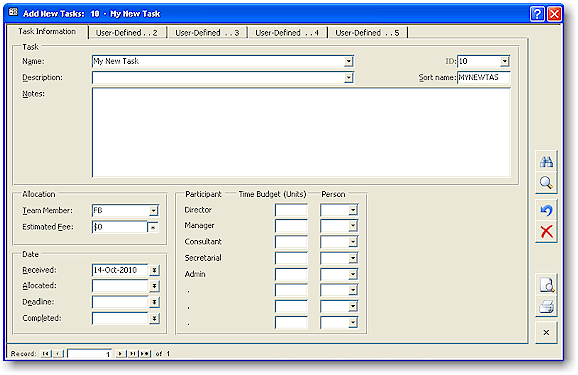578x375 pixels.
Task: Open the User-Defined . . 4 tab
Action: [x=287, y=33]
